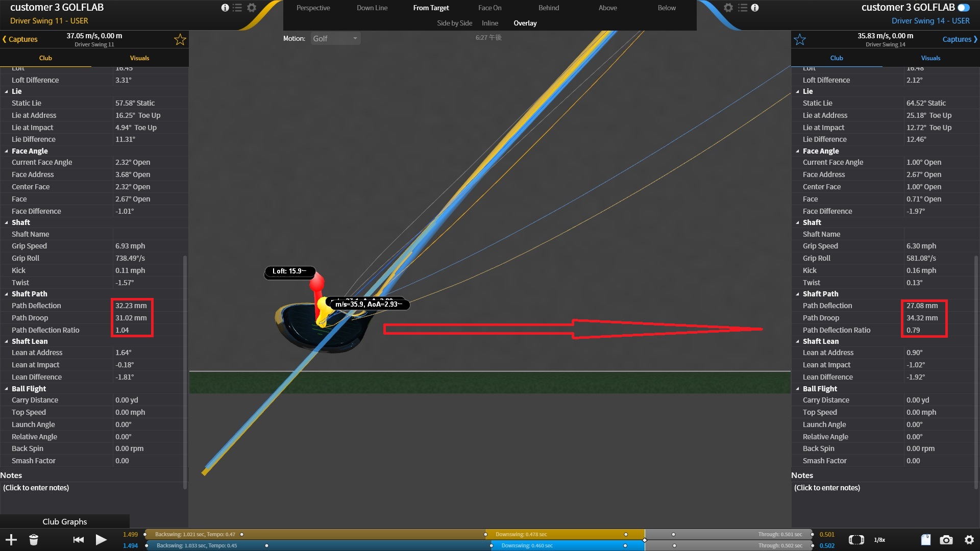Viewport: 980px width, 551px height.
Task: Click the add plus icon
Action: tap(11, 540)
